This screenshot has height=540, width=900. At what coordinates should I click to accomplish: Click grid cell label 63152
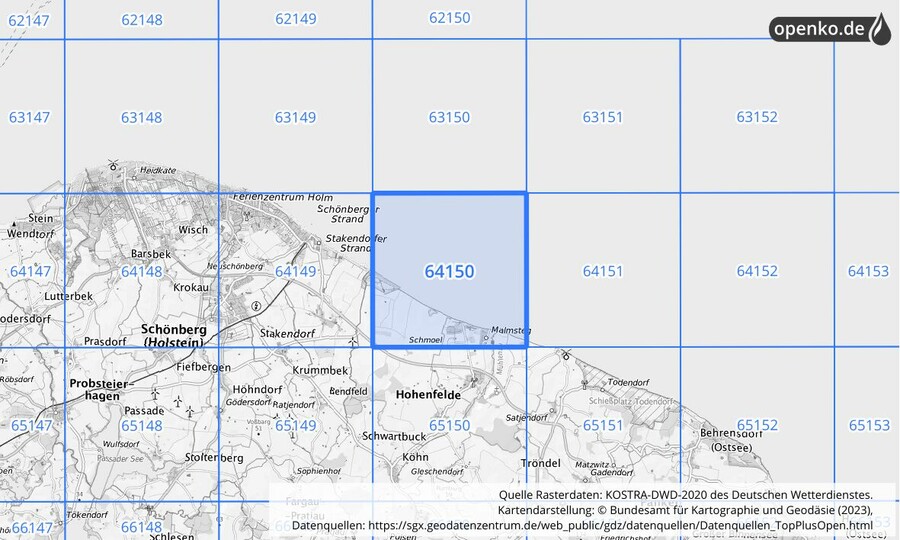click(x=757, y=117)
